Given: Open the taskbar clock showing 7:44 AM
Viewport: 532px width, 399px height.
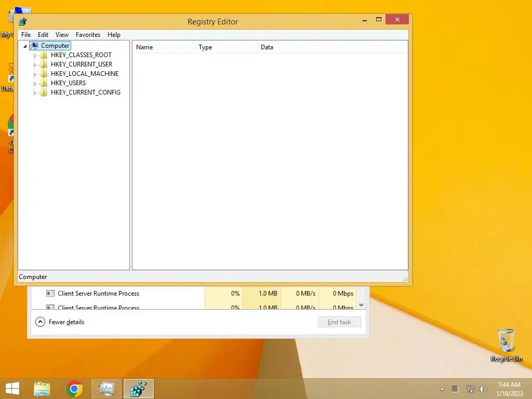Looking at the screenshot, I should click(509, 389).
